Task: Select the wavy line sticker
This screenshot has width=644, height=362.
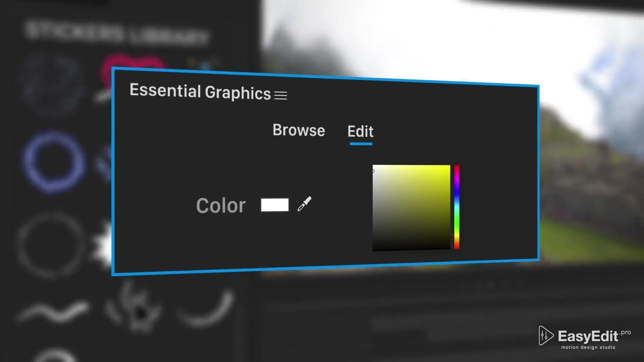Action: pos(54,312)
